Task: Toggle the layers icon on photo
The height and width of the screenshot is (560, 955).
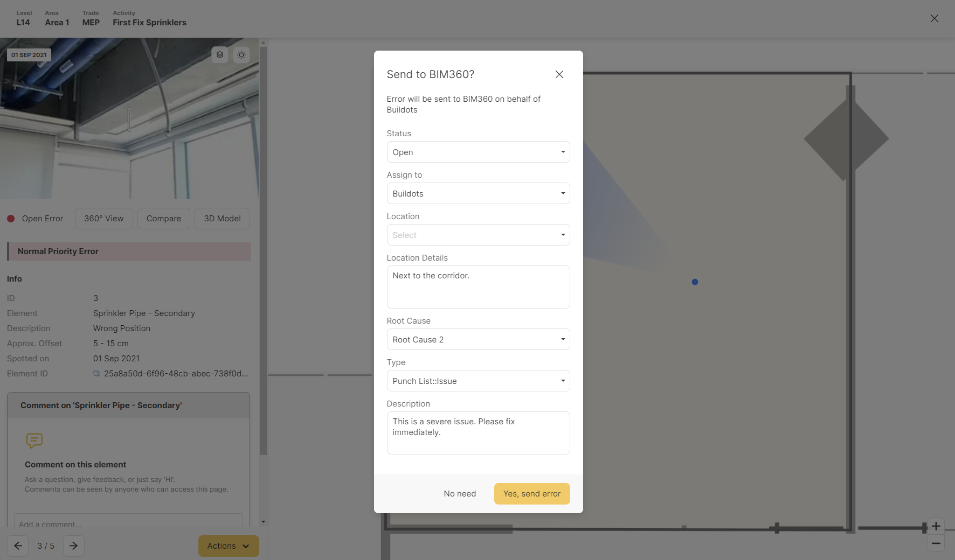Action: pyautogui.click(x=220, y=55)
